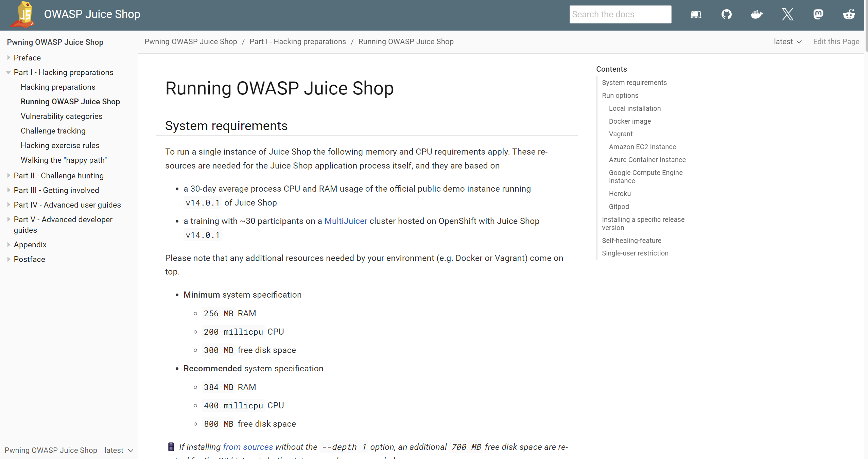Jump to Local installation in Contents
Viewport: 868px width, 459px height.
(x=635, y=108)
